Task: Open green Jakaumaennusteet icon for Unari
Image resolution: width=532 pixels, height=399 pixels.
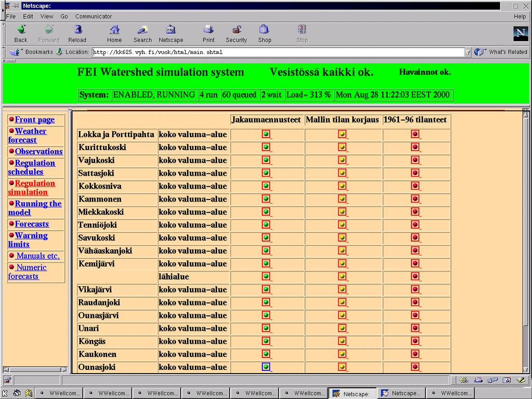Action: [266, 328]
